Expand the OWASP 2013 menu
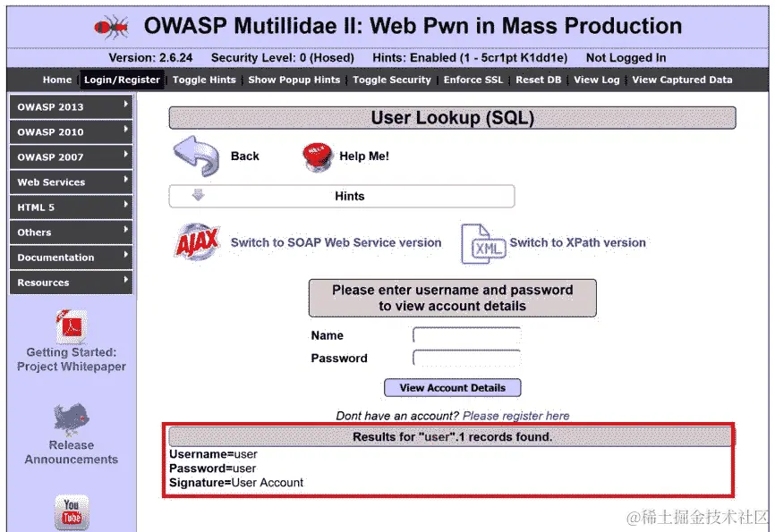Screen dimensions: 775x532 [x=72, y=106]
